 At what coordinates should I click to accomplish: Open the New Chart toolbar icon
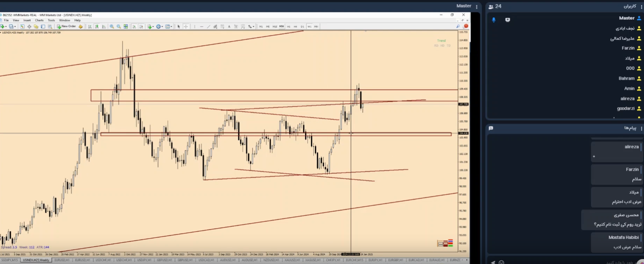(x=2, y=27)
